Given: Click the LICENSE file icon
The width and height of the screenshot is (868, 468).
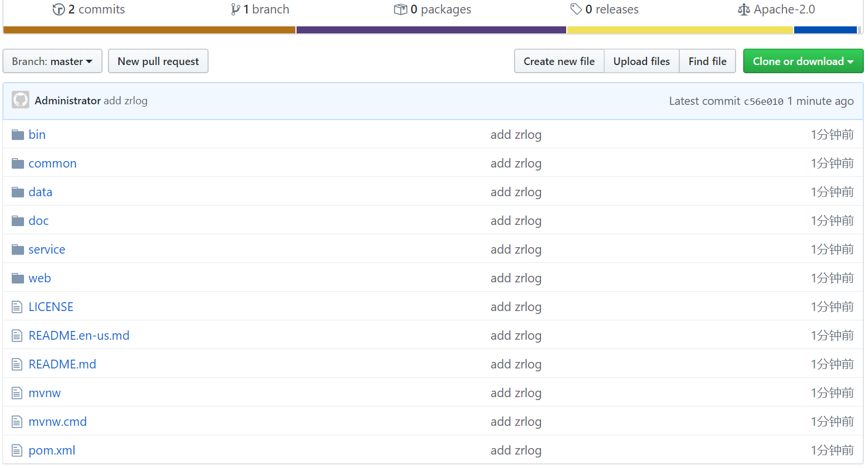Looking at the screenshot, I should [x=17, y=307].
